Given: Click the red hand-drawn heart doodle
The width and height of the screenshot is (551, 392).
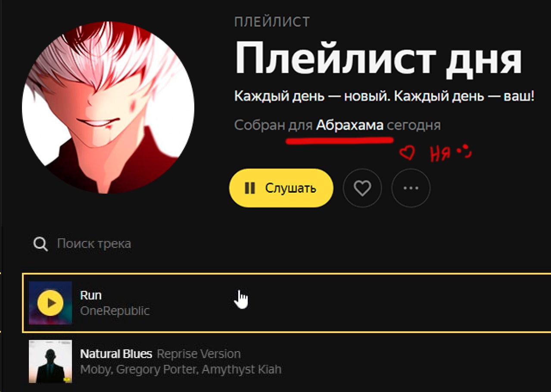Looking at the screenshot, I should pos(407,153).
